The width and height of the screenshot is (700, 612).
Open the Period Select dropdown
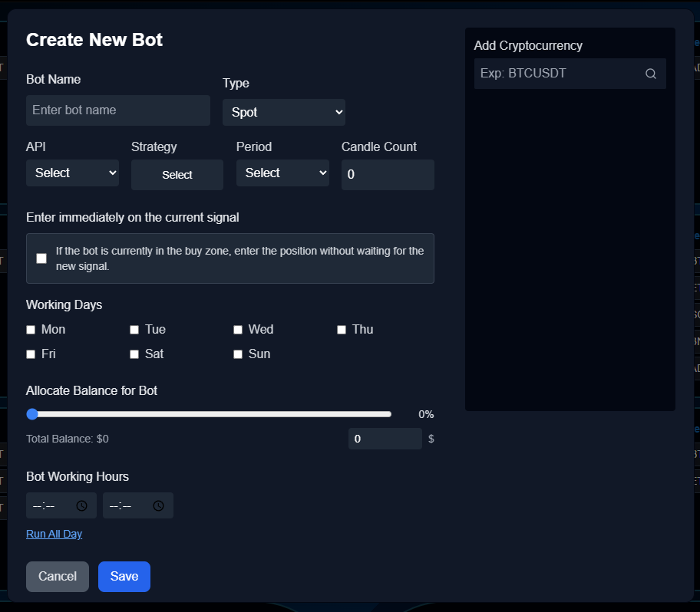click(282, 173)
